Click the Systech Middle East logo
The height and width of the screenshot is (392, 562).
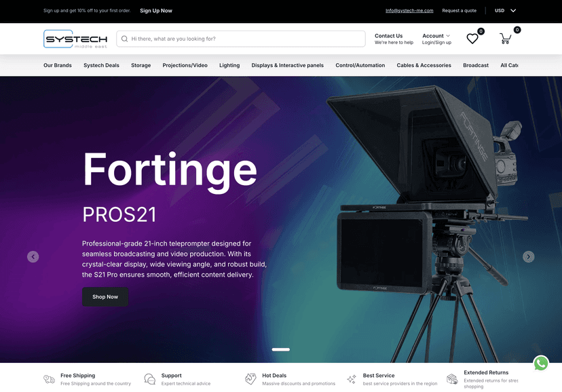(75, 39)
